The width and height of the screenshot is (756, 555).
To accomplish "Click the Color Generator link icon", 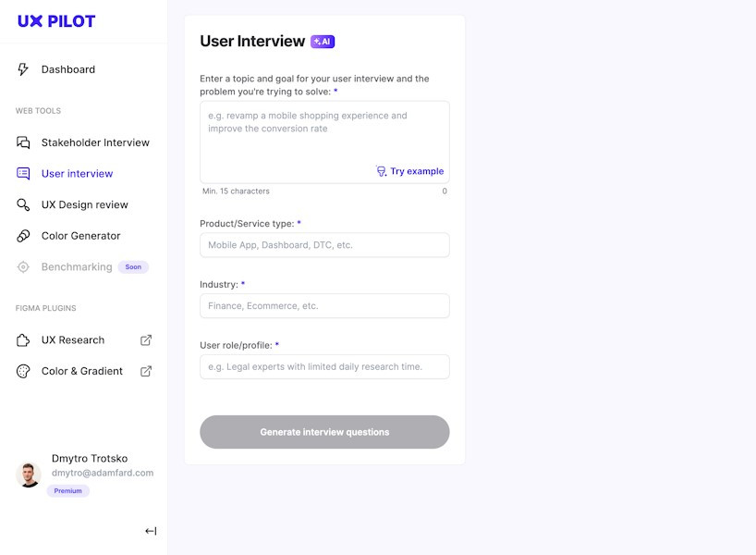I will click(23, 236).
